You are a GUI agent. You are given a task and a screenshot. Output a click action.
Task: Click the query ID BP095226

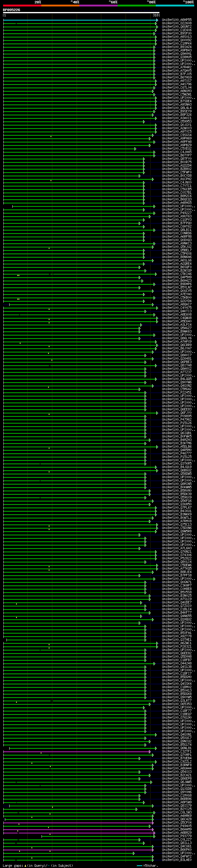click(11, 10)
